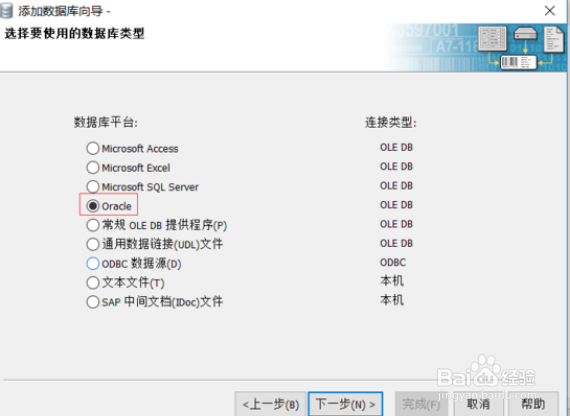Choose SAP 中间文档(IDoc)文件 option
Viewport: 570px width, 416px height.
pyautogui.click(x=93, y=301)
